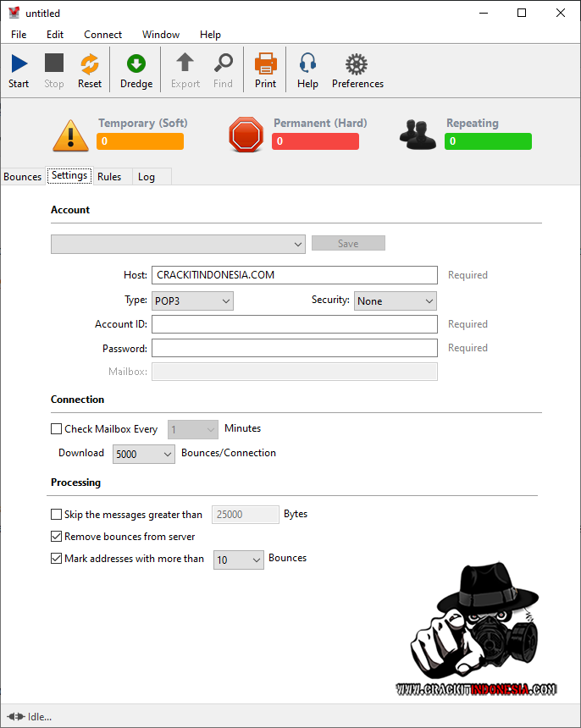Viewport: 581px width, 728px height.
Task: Click the Print toolbar icon
Action: (265, 64)
